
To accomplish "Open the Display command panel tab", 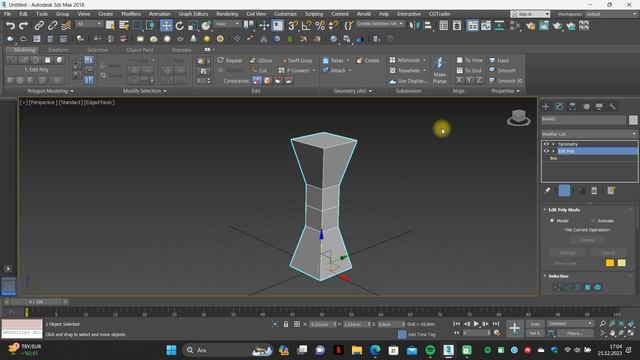I will point(599,107).
